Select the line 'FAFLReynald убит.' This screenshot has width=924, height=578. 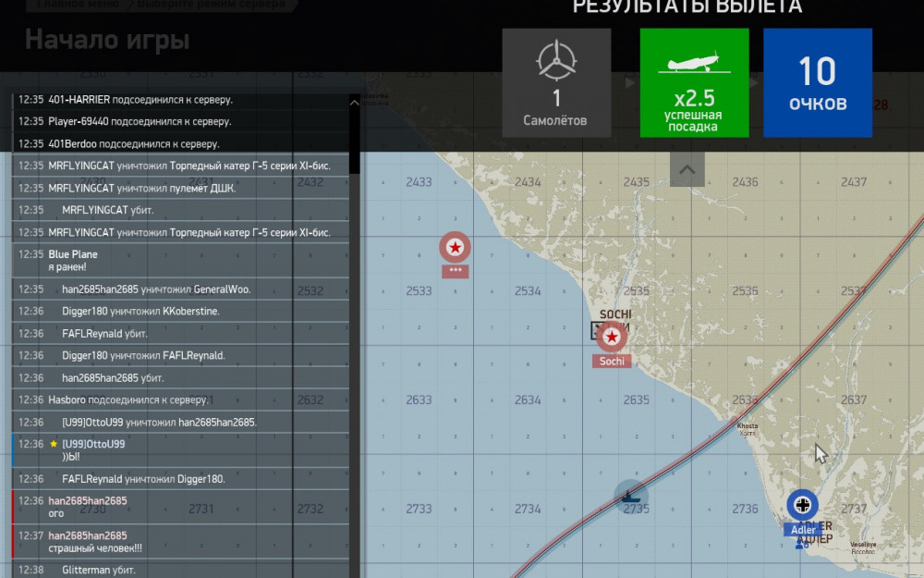pyautogui.click(x=180, y=333)
